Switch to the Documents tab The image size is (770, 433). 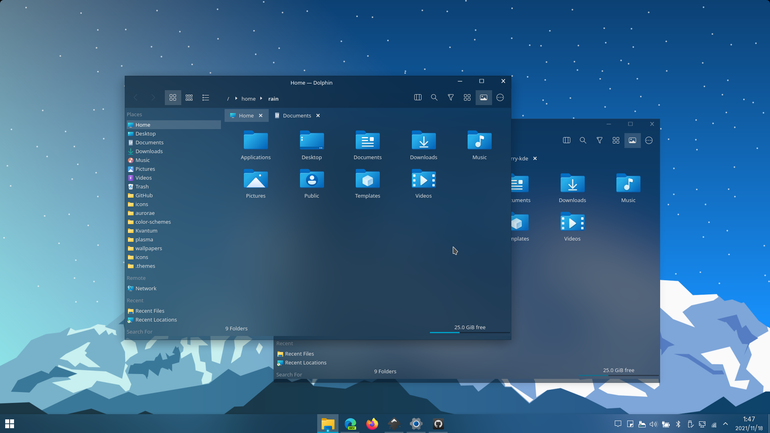297,116
